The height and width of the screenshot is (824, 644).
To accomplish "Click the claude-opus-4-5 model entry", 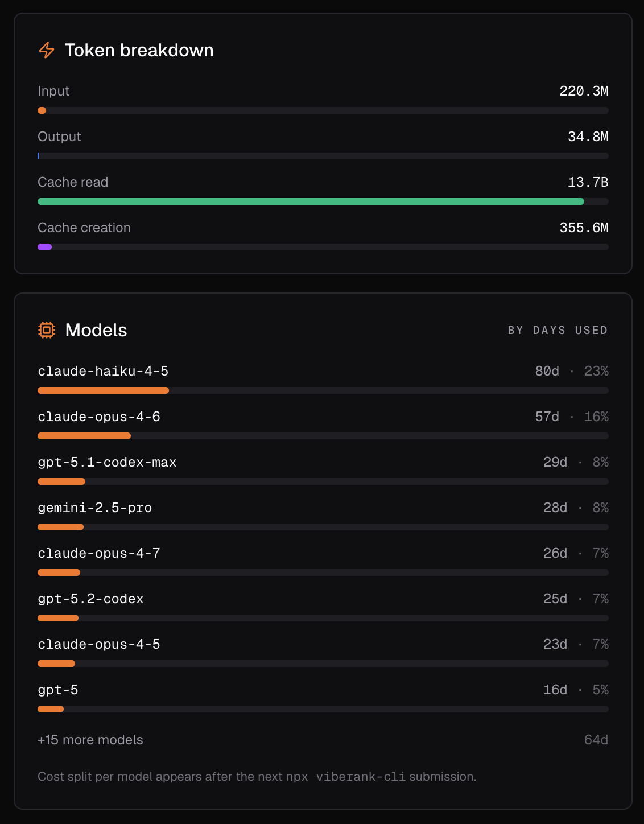I will tap(323, 652).
